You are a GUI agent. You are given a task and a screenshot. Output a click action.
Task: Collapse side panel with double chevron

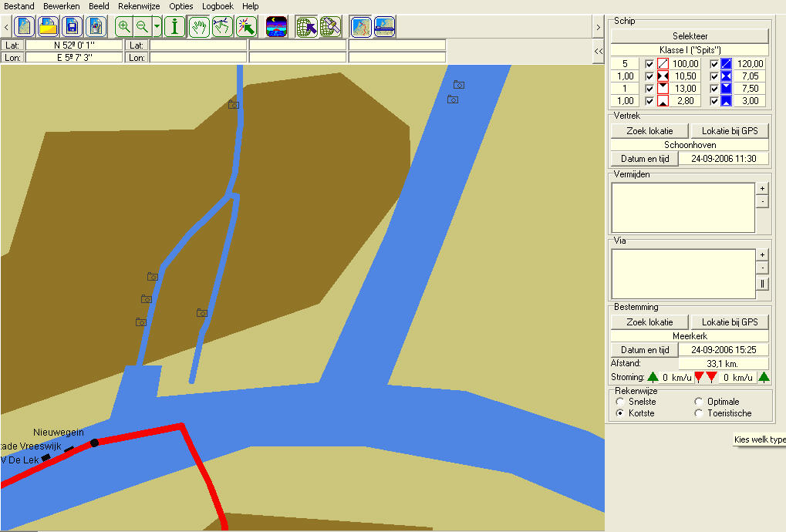pos(599,51)
